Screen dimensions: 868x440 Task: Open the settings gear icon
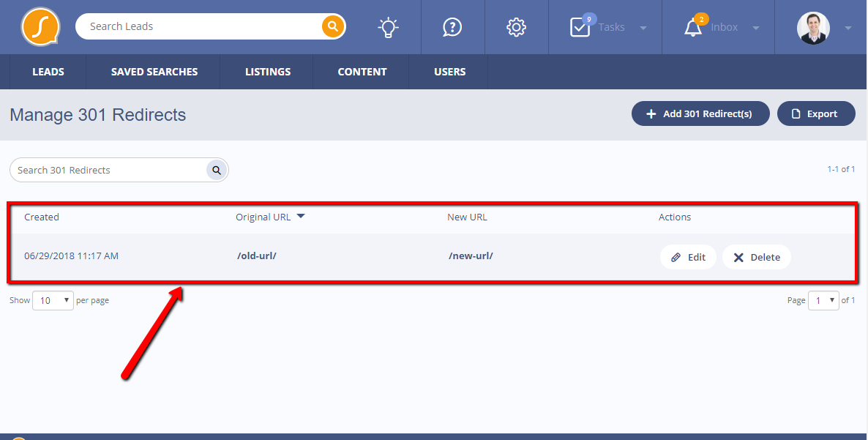point(516,27)
